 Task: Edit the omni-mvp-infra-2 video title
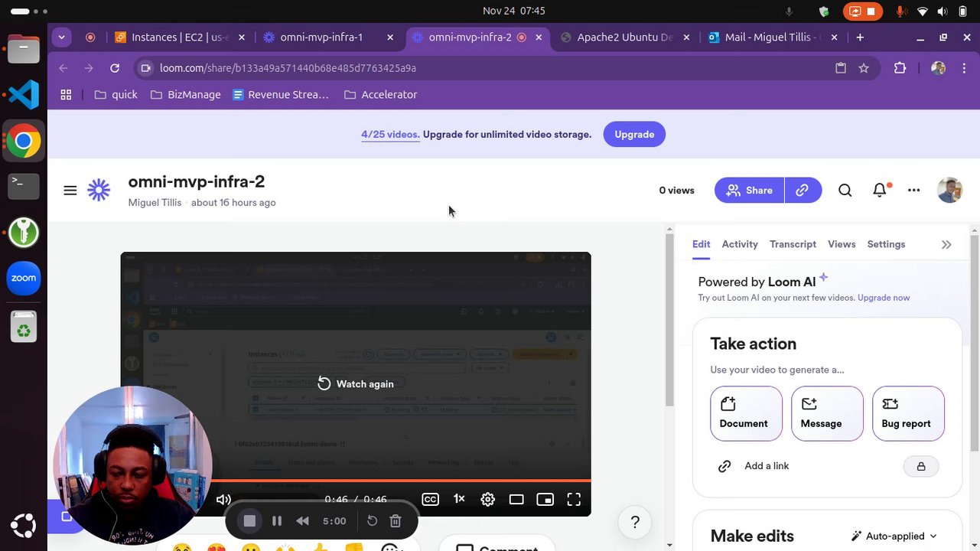pos(197,181)
